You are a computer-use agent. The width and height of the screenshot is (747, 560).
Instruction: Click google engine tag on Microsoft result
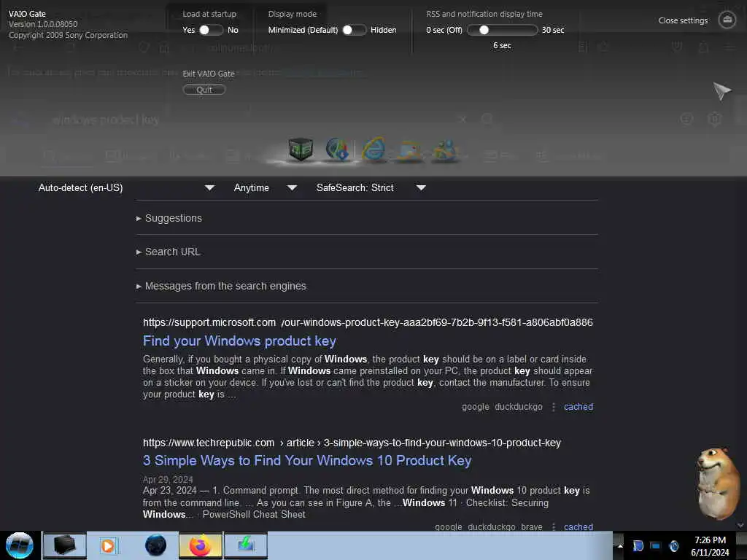point(476,407)
